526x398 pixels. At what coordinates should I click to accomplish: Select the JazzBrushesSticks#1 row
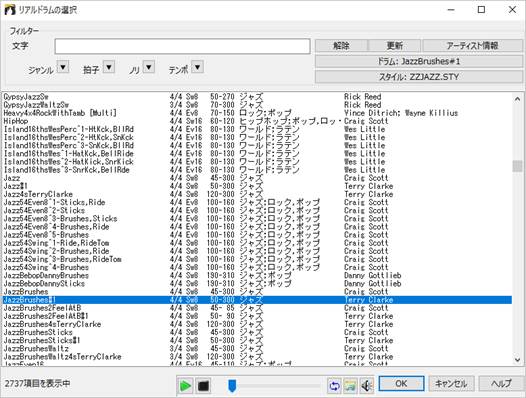pyautogui.click(x=257, y=340)
